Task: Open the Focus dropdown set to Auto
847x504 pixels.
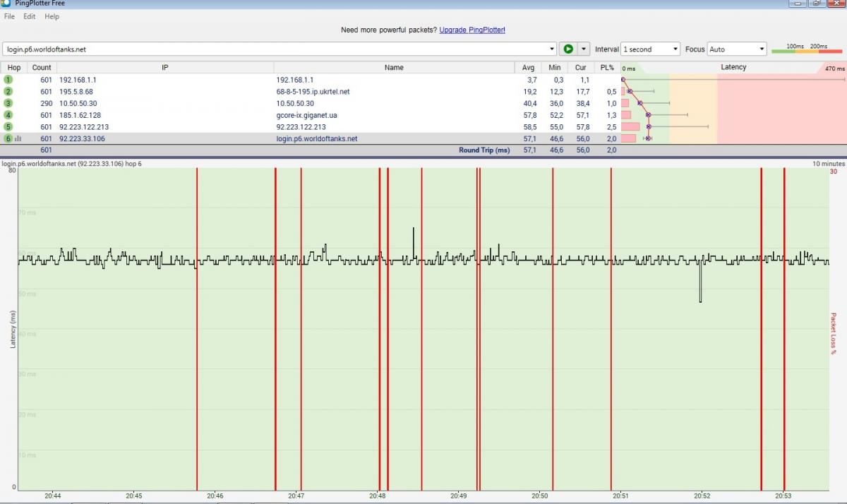Action: click(x=736, y=49)
